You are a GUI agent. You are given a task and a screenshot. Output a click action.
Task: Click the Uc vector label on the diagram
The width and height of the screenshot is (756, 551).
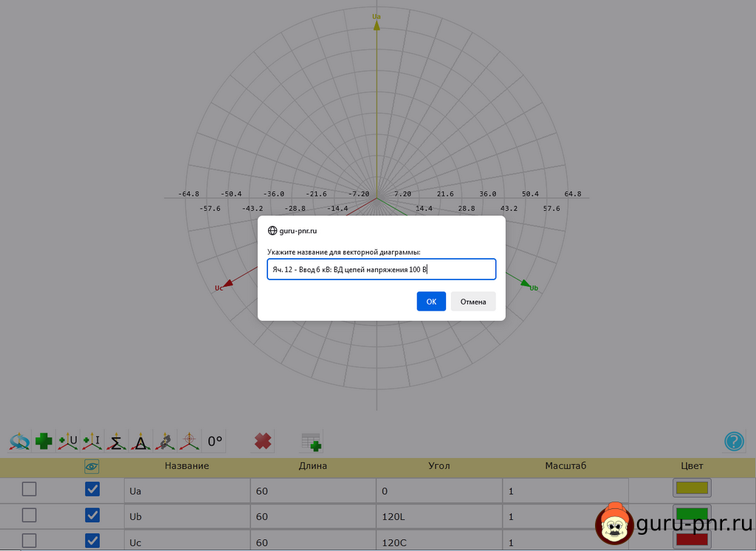click(219, 288)
